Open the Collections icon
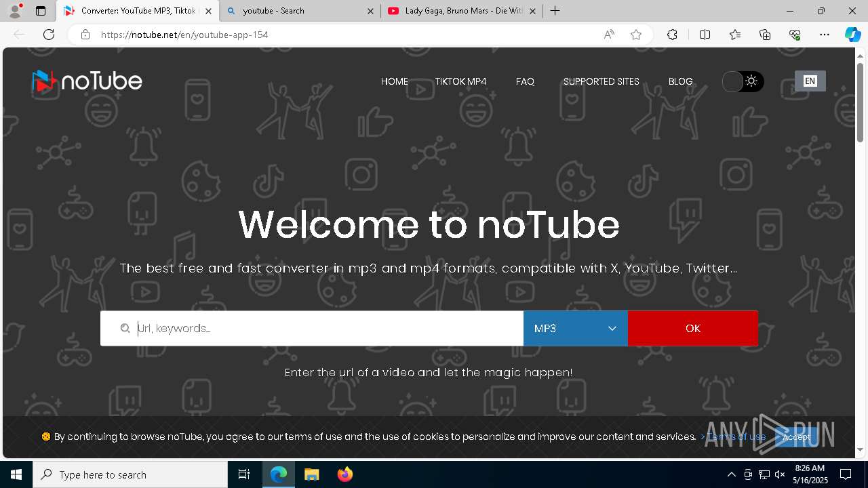This screenshot has height=488, width=868. pos(765,35)
